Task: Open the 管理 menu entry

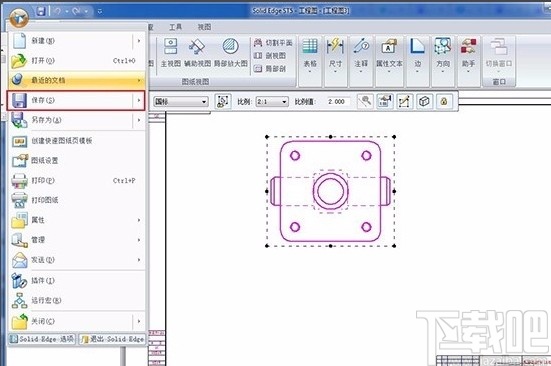Action: point(77,240)
